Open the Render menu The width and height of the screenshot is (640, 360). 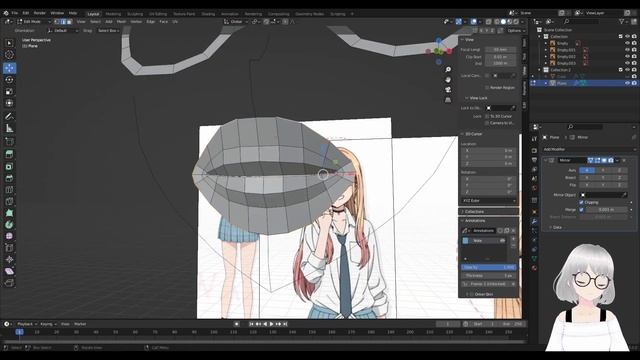(40, 13)
